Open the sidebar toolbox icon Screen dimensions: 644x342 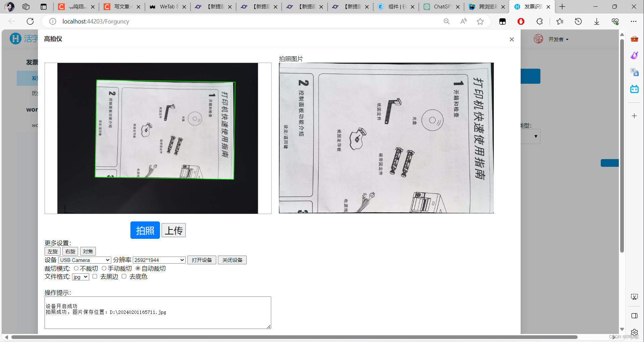click(634, 39)
